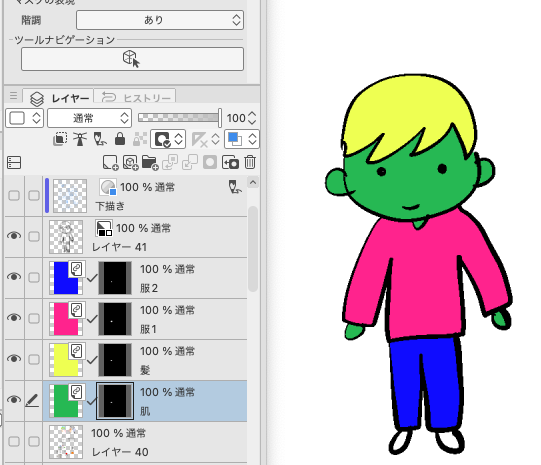This screenshot has width=541, height=465.
Task: Create a new vector layer
Action: (130, 162)
